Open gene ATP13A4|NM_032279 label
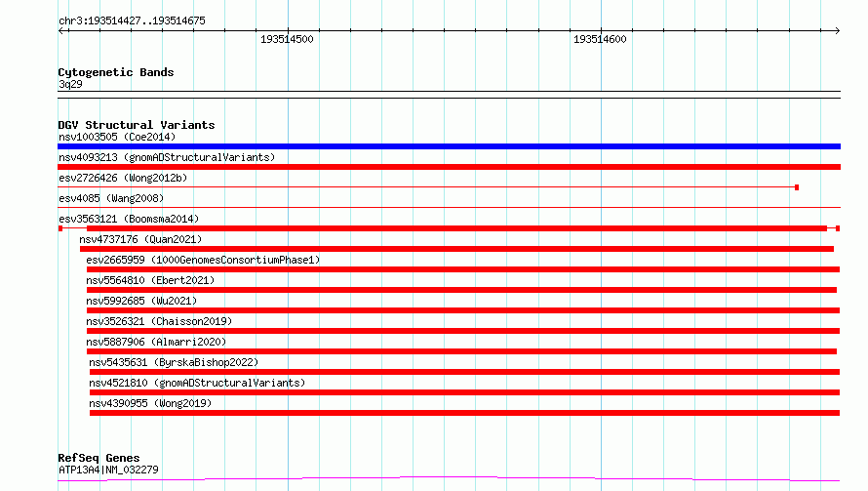 [108, 470]
